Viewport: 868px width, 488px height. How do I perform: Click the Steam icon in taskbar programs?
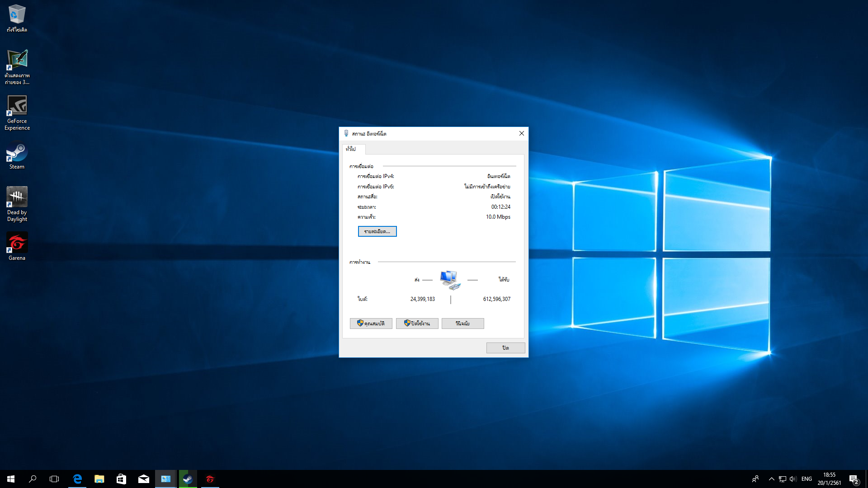[x=188, y=479]
